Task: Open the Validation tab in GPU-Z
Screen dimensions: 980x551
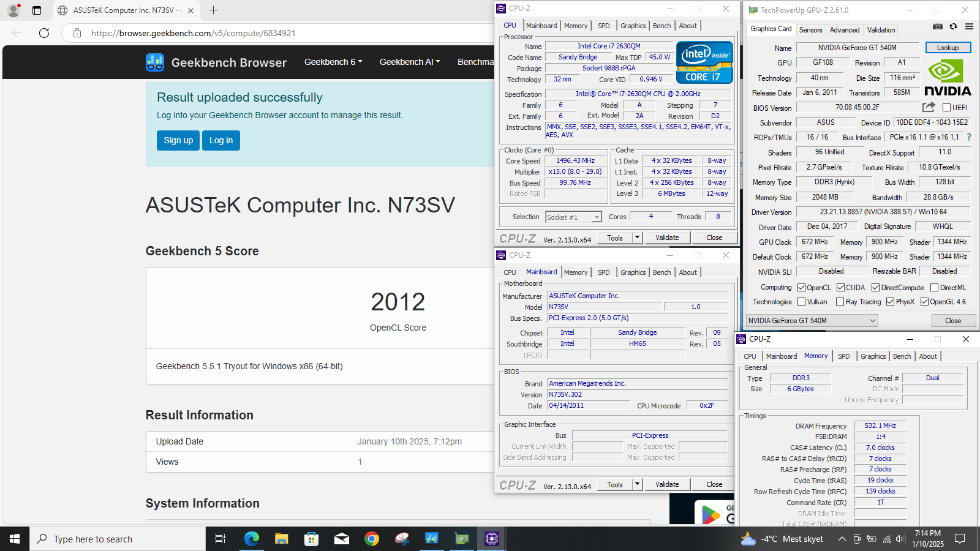Action: [x=881, y=29]
